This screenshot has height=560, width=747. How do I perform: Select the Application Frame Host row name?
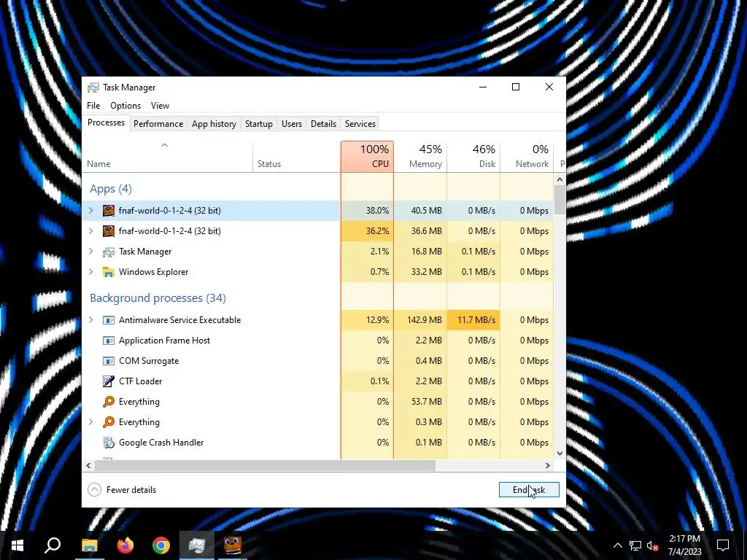(164, 341)
